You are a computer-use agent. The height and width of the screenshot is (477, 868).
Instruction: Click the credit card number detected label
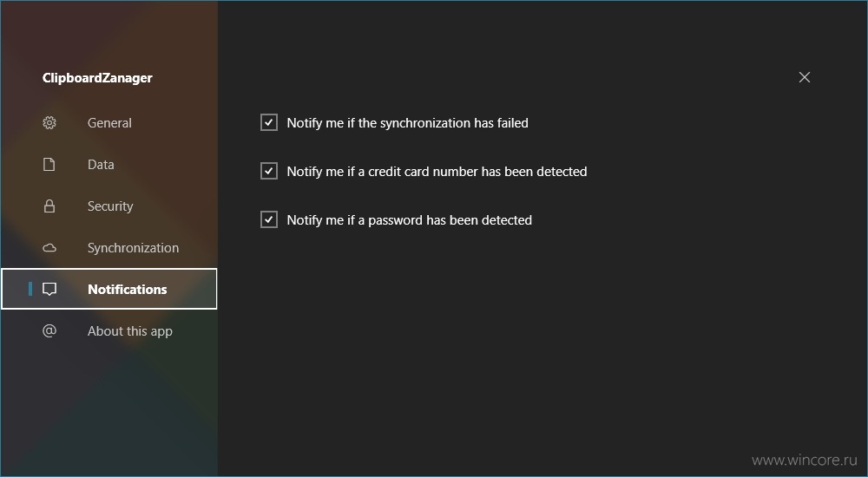(x=437, y=172)
